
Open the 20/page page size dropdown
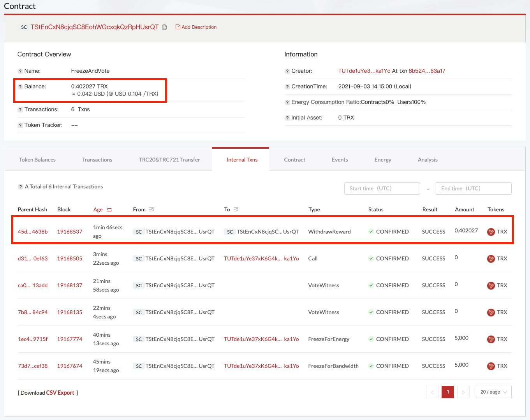tap(493, 392)
